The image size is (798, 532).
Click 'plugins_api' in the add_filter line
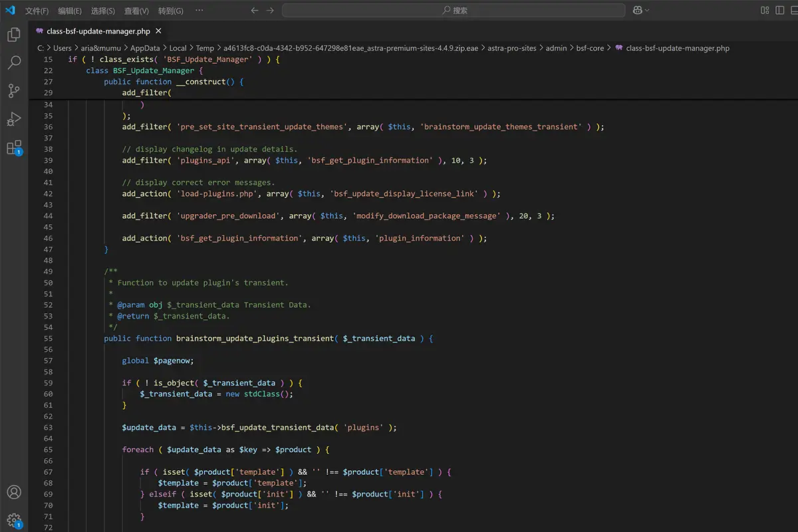click(x=207, y=160)
